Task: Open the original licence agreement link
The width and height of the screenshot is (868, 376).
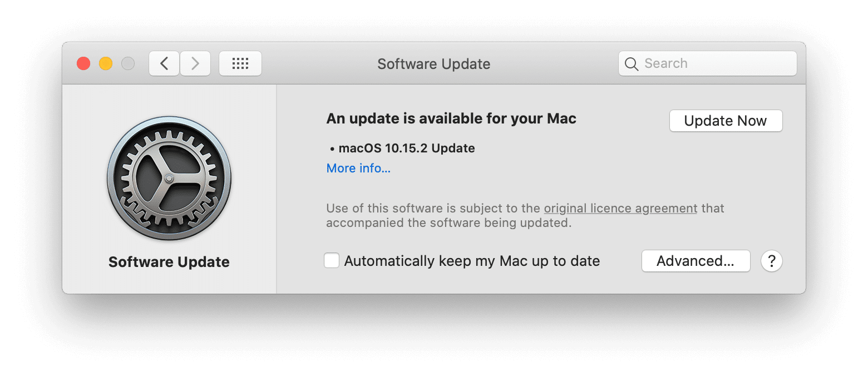Action: point(620,208)
